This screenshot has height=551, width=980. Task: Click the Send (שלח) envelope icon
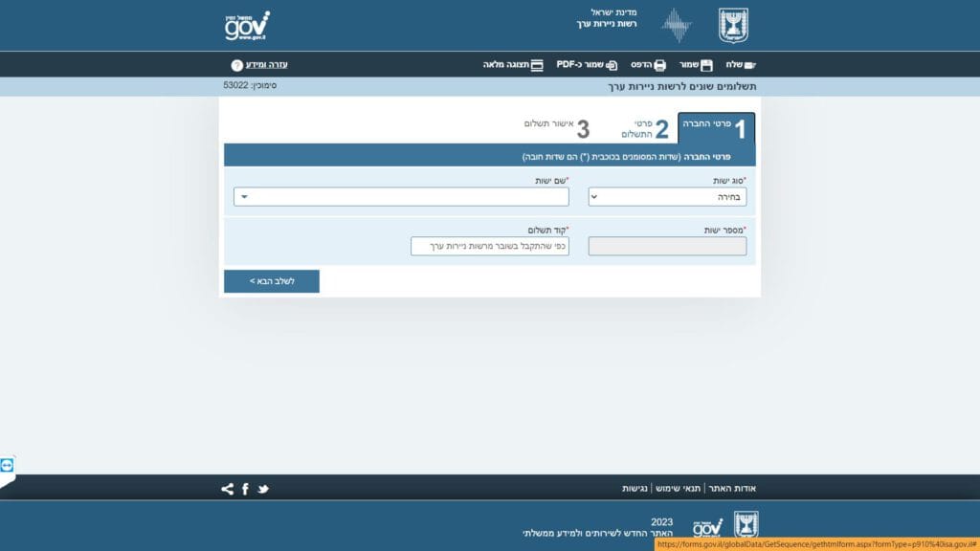[x=748, y=65]
